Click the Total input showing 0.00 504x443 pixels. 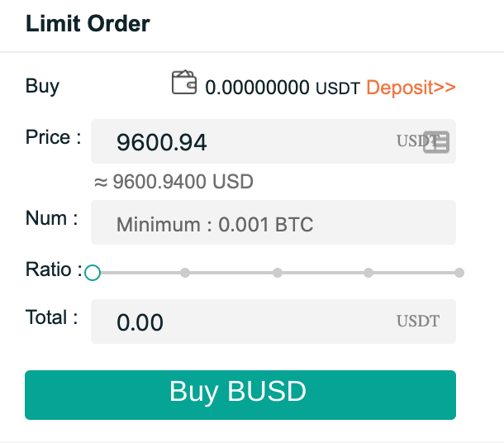273,322
